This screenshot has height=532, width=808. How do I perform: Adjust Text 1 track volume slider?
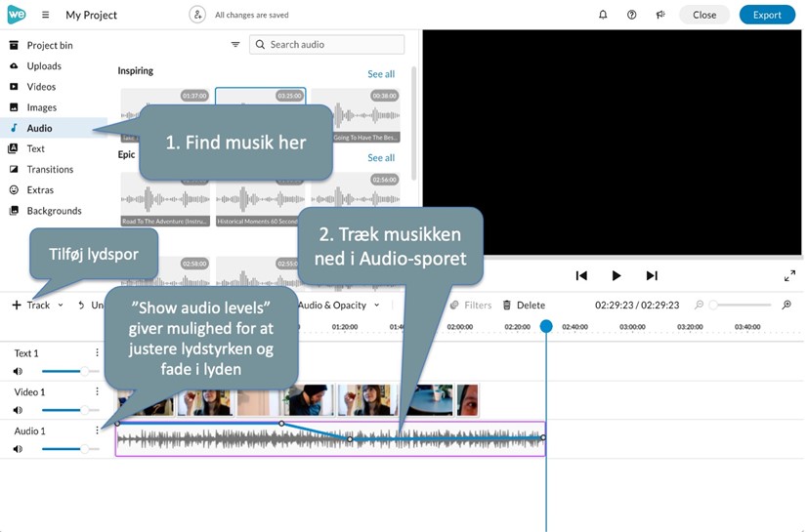[x=70, y=371]
